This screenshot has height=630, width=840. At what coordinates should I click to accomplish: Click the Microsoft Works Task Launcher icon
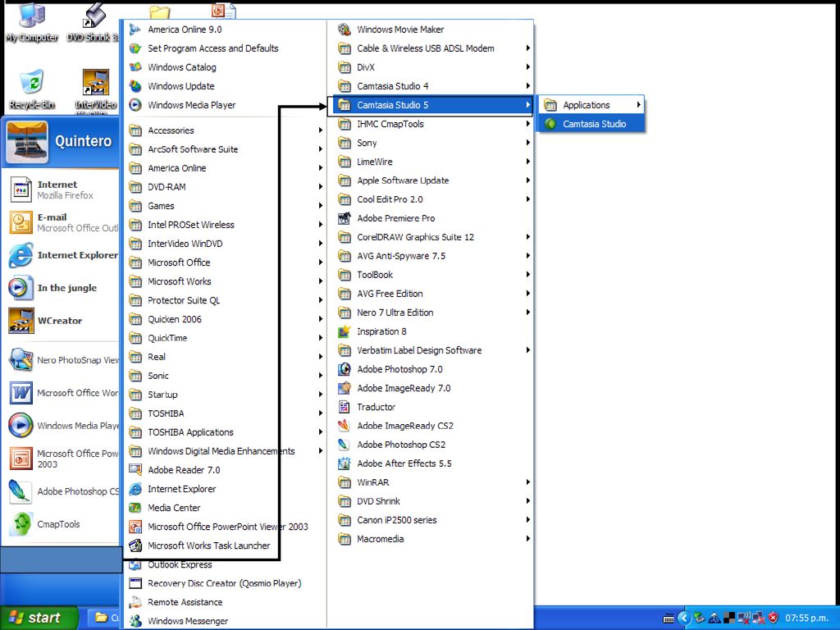[x=135, y=546]
